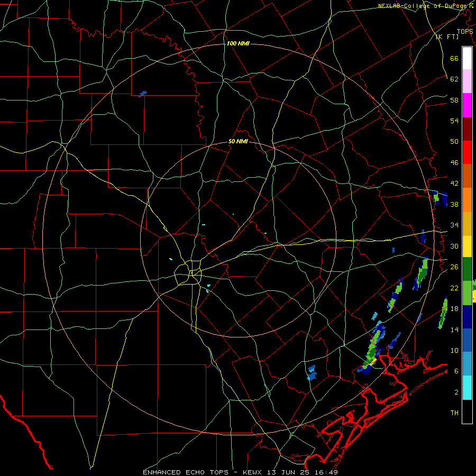Click the navy blue legend swatch
This screenshot has height=476, width=476.
coord(467,317)
